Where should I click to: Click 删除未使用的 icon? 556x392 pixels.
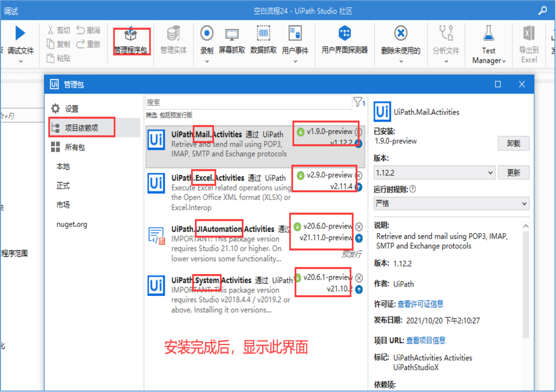click(x=401, y=33)
